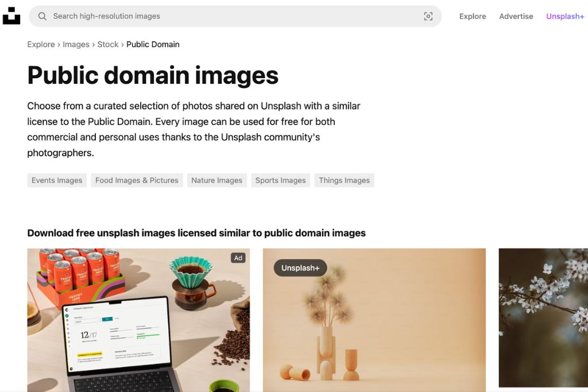Open Unsplash+ link in header

click(564, 16)
